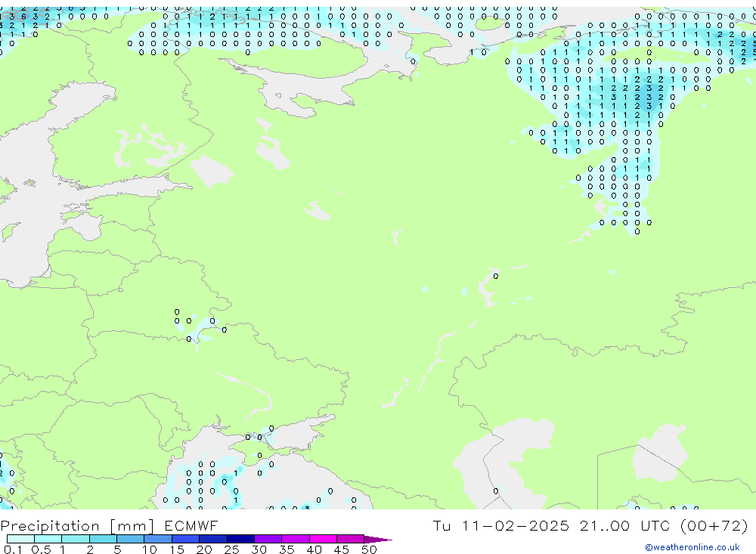Click the '40' legend scale label

(x=314, y=549)
